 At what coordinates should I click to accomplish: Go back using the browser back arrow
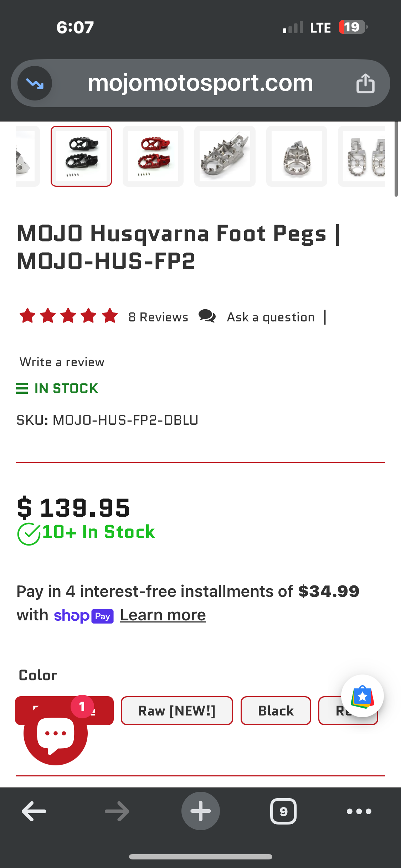(x=34, y=811)
